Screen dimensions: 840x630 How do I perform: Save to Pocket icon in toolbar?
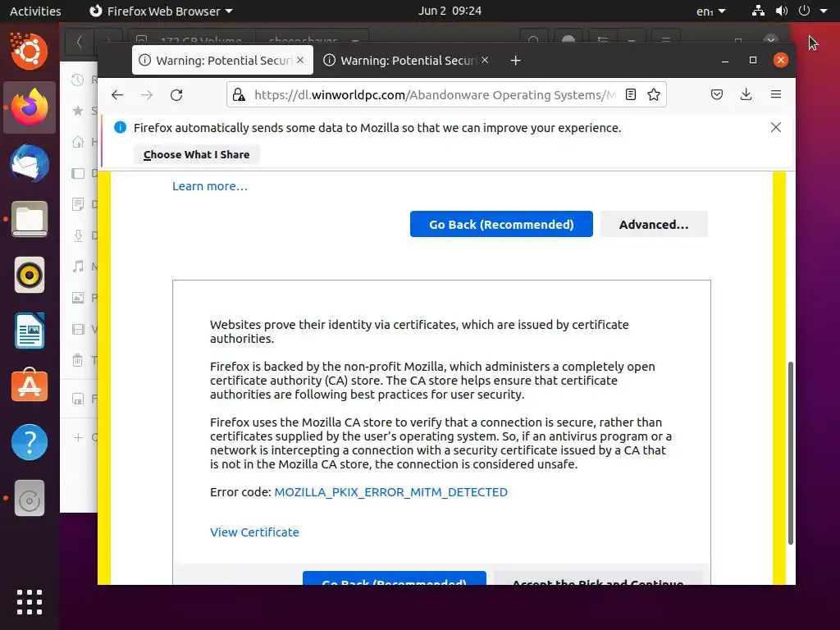pyautogui.click(x=717, y=95)
